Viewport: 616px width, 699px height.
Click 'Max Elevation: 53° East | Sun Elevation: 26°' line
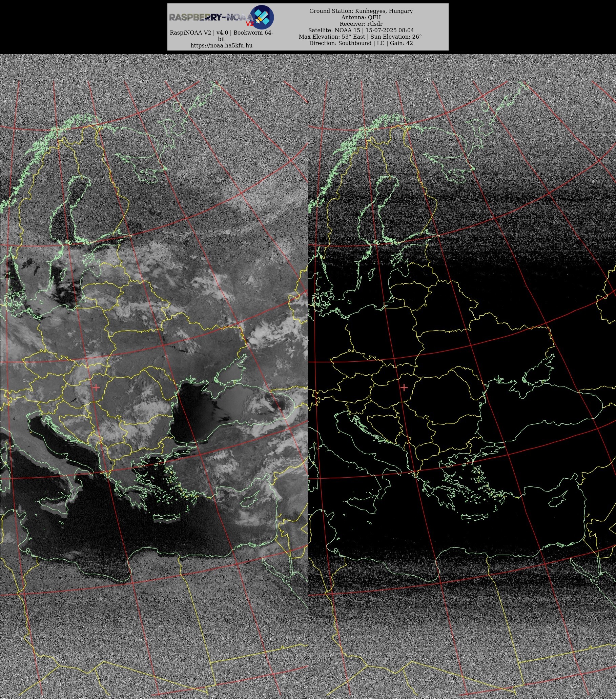[360, 37]
